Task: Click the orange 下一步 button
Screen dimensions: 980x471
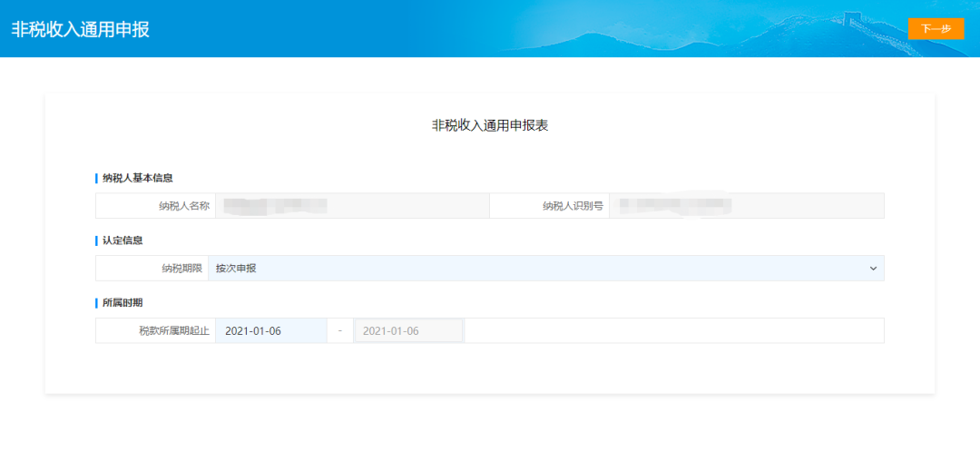Action: (936, 29)
